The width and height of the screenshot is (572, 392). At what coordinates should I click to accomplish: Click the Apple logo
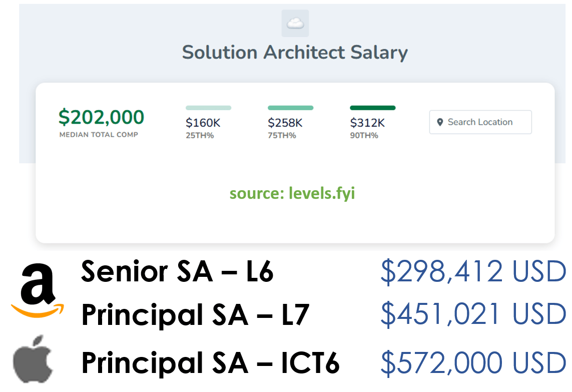(x=33, y=359)
